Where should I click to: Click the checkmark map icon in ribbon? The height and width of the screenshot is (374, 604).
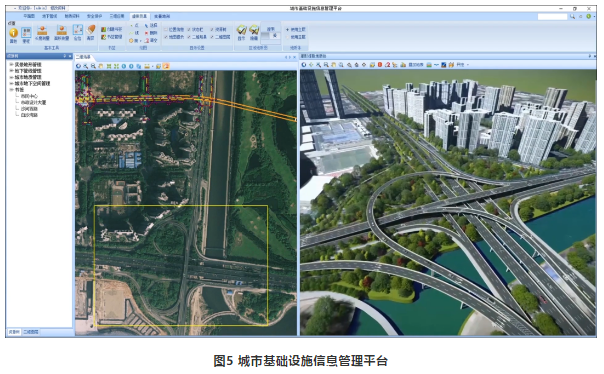tap(241, 30)
